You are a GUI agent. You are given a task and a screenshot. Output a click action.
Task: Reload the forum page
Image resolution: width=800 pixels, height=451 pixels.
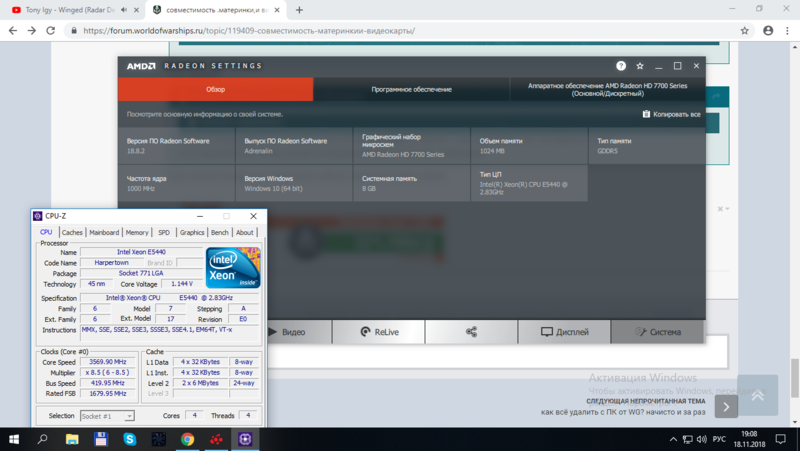click(51, 31)
